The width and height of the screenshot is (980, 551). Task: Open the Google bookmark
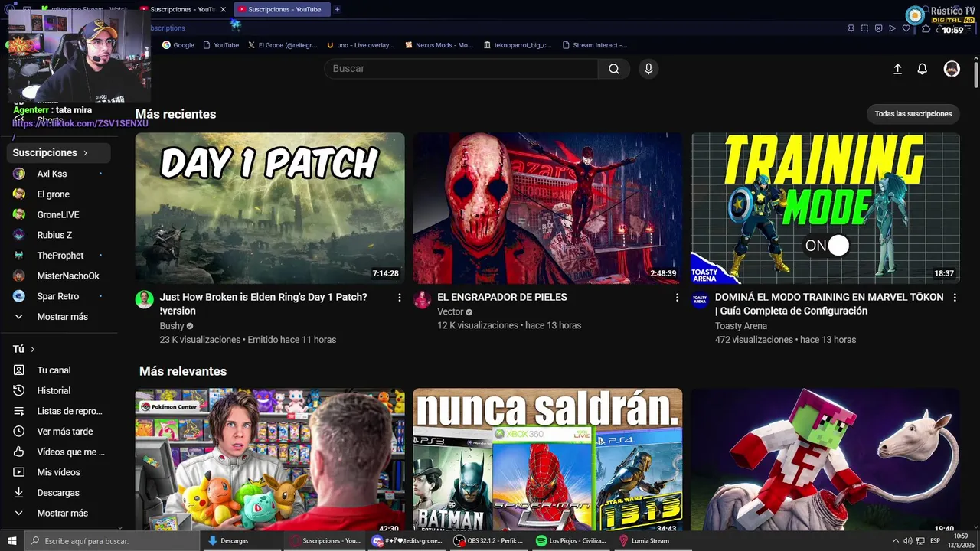[178, 45]
